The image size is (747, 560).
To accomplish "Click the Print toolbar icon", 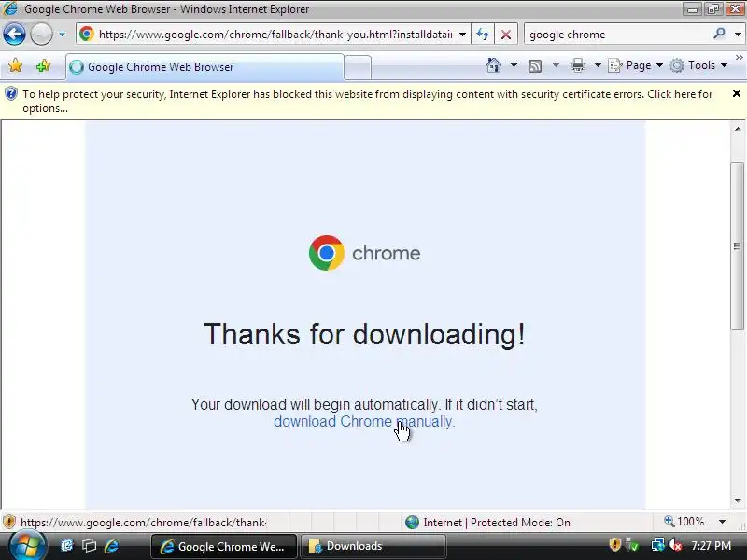I will (x=578, y=65).
